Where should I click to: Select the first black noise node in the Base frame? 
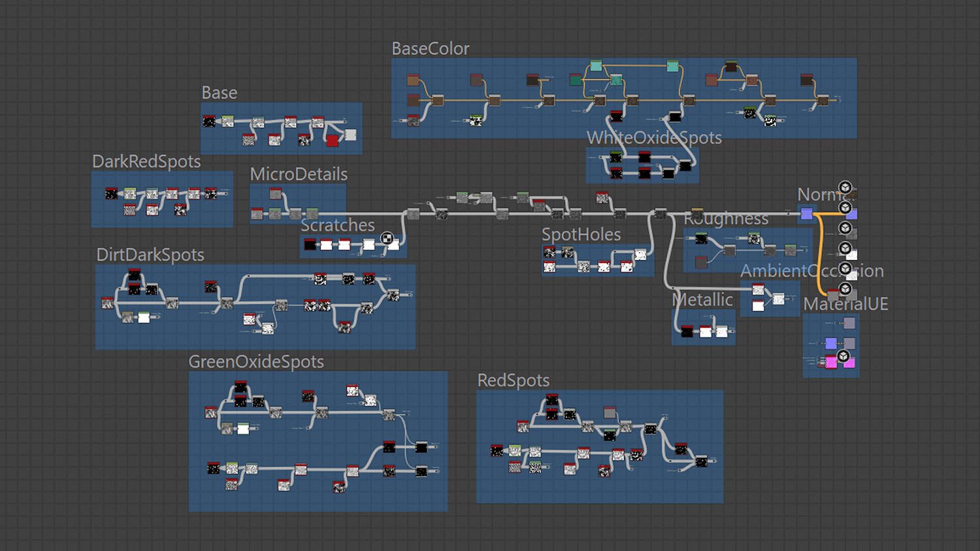pyautogui.click(x=209, y=121)
